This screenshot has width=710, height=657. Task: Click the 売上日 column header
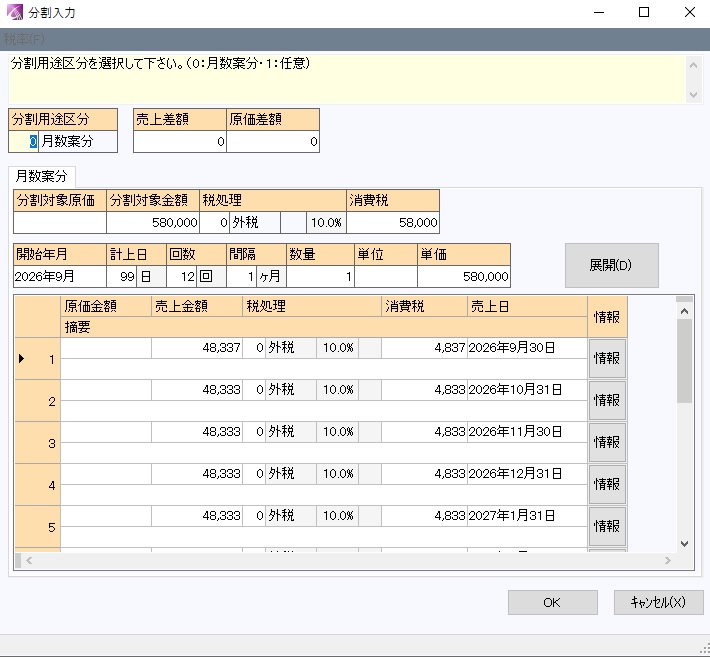[x=527, y=307]
